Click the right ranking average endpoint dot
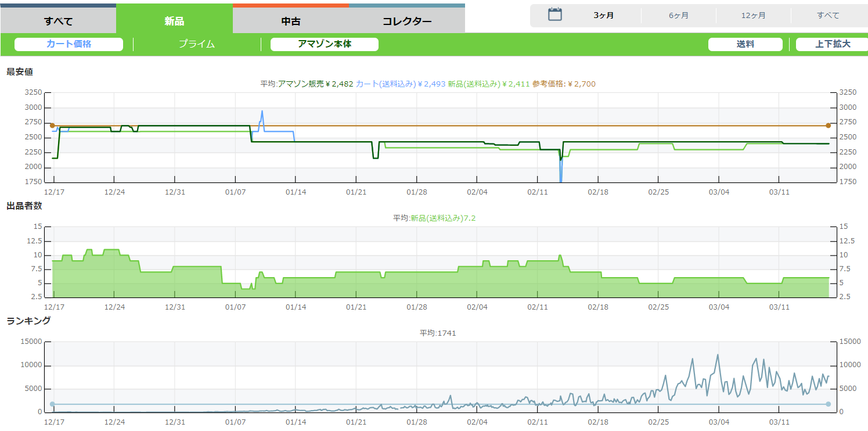 [x=828, y=404]
